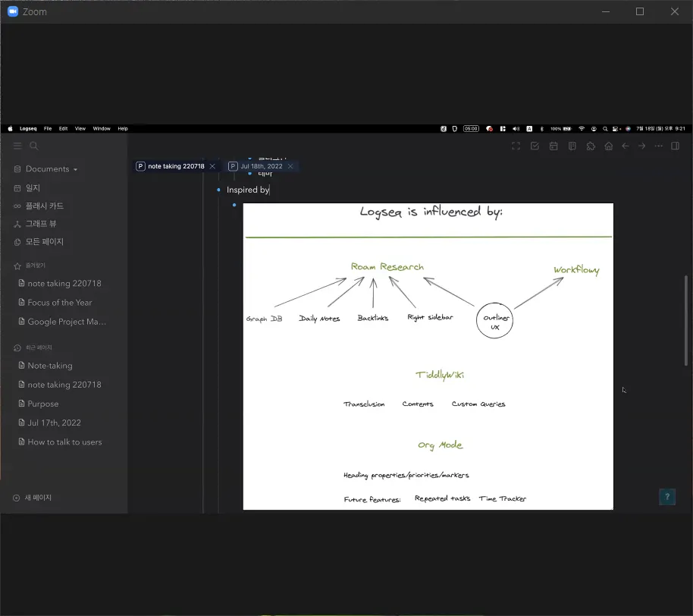693x616 pixels.
Task: Open recent page Note-taking
Action: point(45,366)
